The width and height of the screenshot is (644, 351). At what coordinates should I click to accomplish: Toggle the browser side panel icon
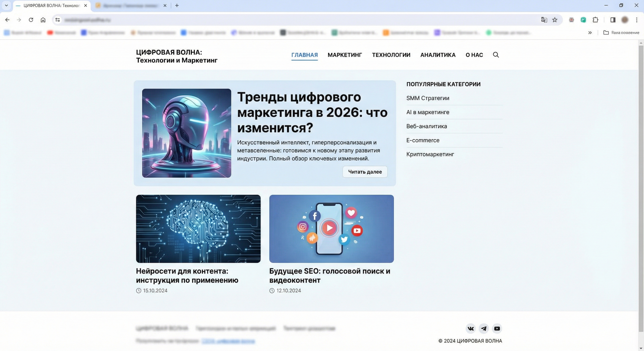pyautogui.click(x=613, y=20)
